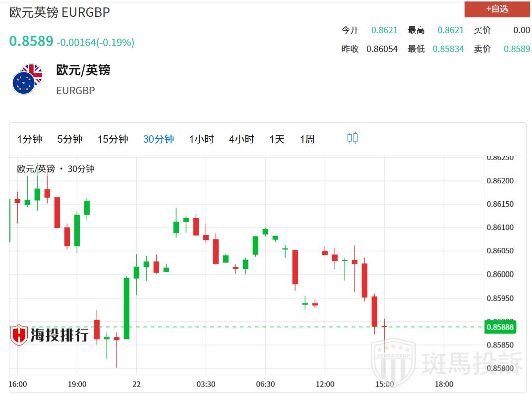Show the 4小时 timeframe chart

click(x=241, y=139)
